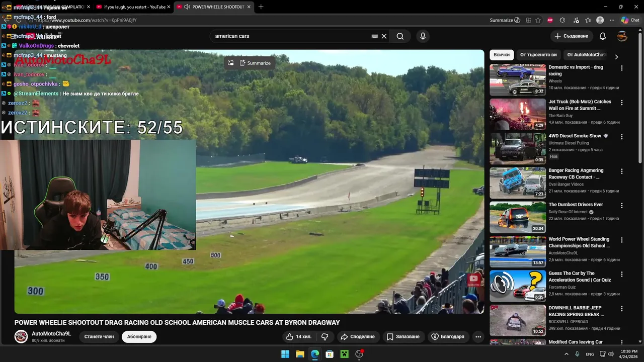Open options menu for The Dumbest Drivers Ever

[622, 206]
